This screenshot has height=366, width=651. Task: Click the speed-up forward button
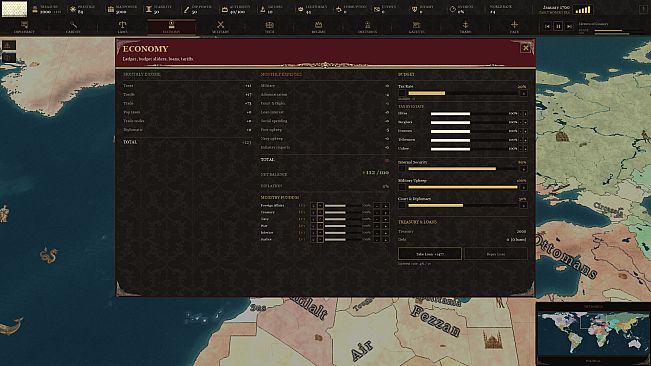coord(570,26)
